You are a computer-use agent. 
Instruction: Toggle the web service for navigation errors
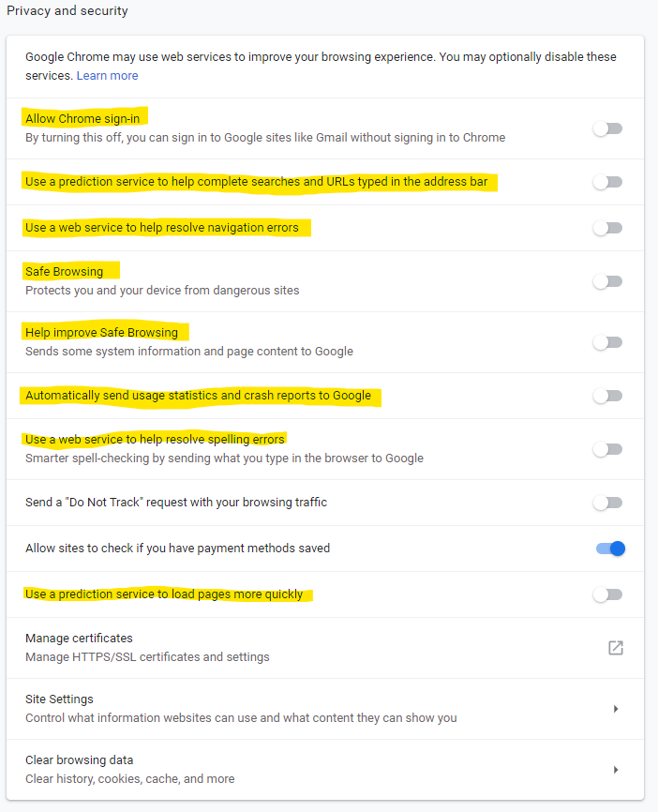click(x=606, y=227)
